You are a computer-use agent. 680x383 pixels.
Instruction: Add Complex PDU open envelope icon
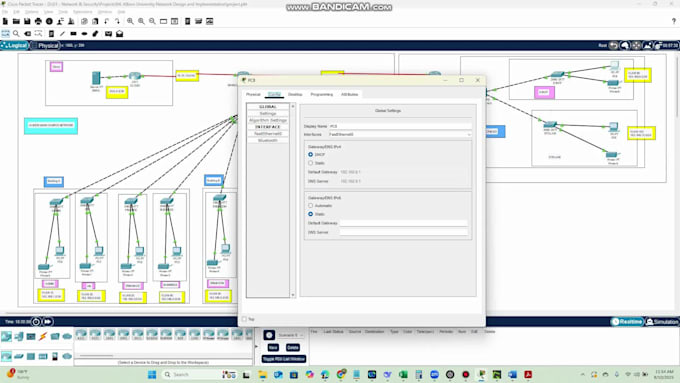coord(119,33)
